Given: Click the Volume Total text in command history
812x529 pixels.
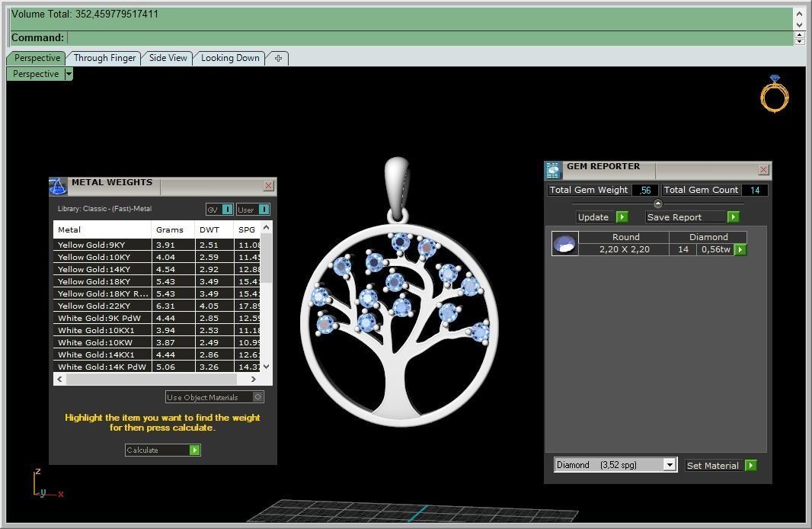Looking at the screenshot, I should [85, 14].
